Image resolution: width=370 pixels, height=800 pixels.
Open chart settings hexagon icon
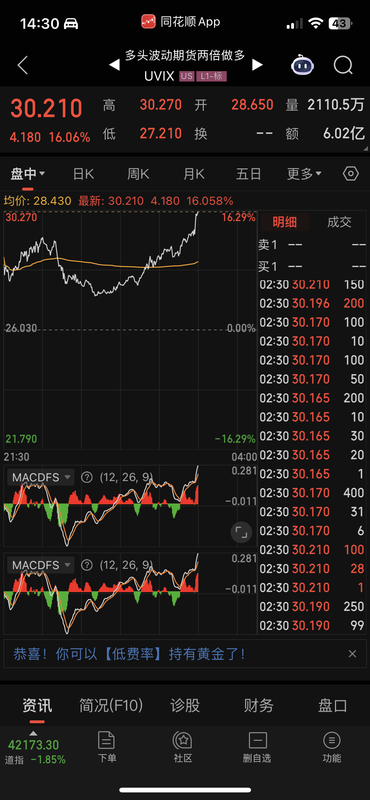pyautogui.click(x=351, y=174)
